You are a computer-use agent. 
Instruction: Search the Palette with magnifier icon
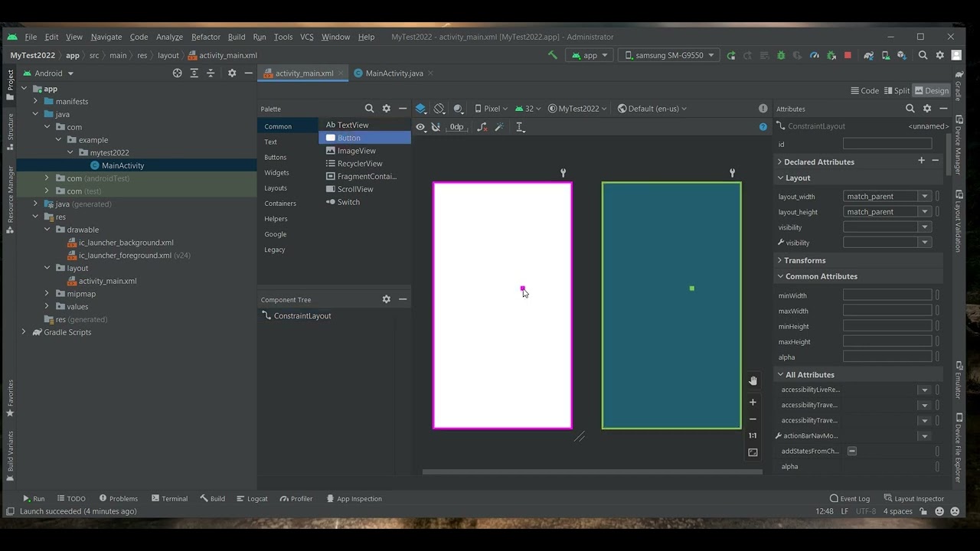(369, 109)
